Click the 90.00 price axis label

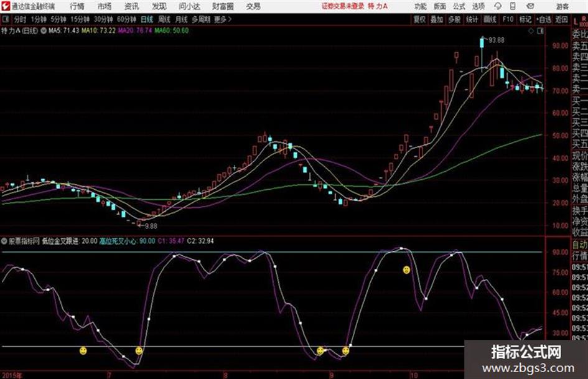(560, 46)
